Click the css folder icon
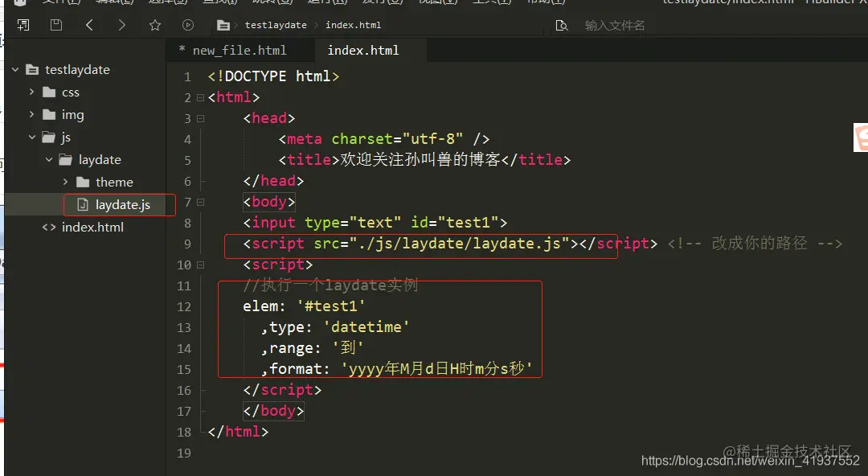Viewport: 868px width, 476px height. click(49, 92)
